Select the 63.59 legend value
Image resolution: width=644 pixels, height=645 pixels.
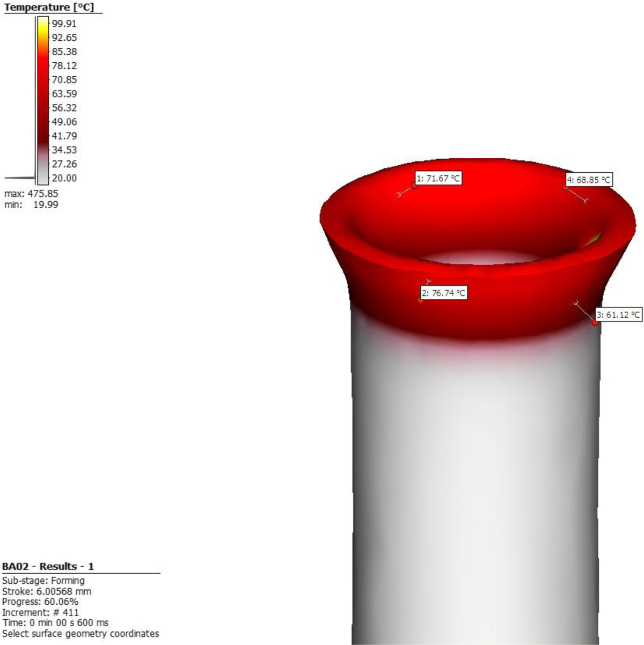(x=64, y=94)
